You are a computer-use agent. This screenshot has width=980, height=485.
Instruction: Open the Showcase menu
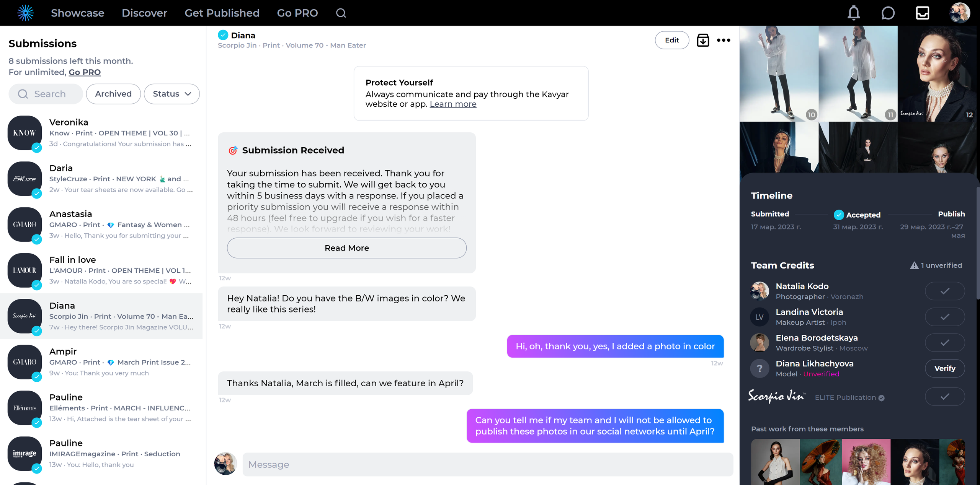tap(78, 13)
